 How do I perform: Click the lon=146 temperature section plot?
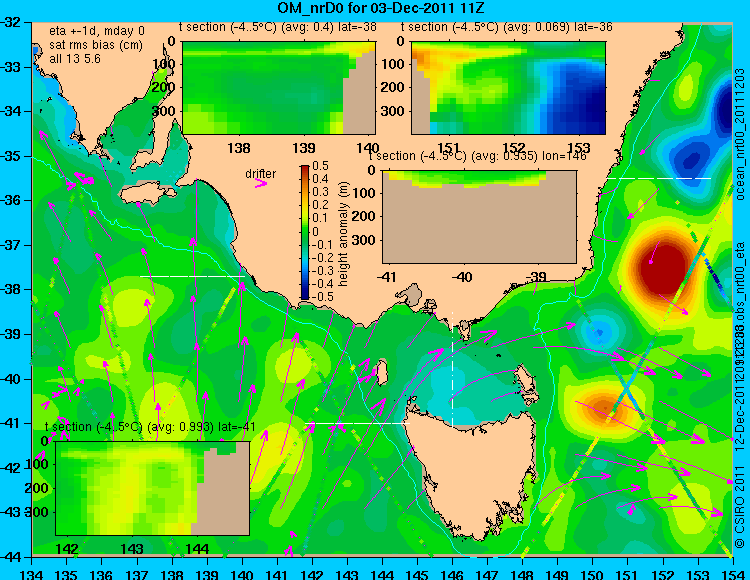pyautogui.click(x=479, y=217)
